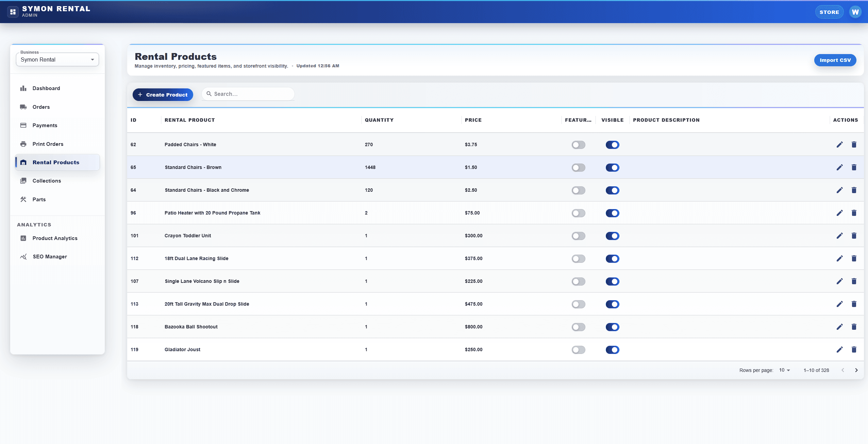Select the Orders truck icon
The width and height of the screenshot is (868, 444).
coord(23,107)
